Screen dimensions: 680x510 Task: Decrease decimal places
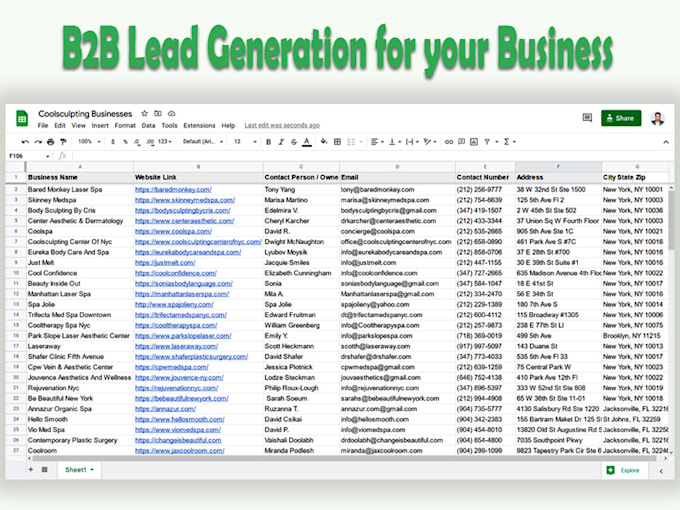pyautogui.click(x=137, y=142)
